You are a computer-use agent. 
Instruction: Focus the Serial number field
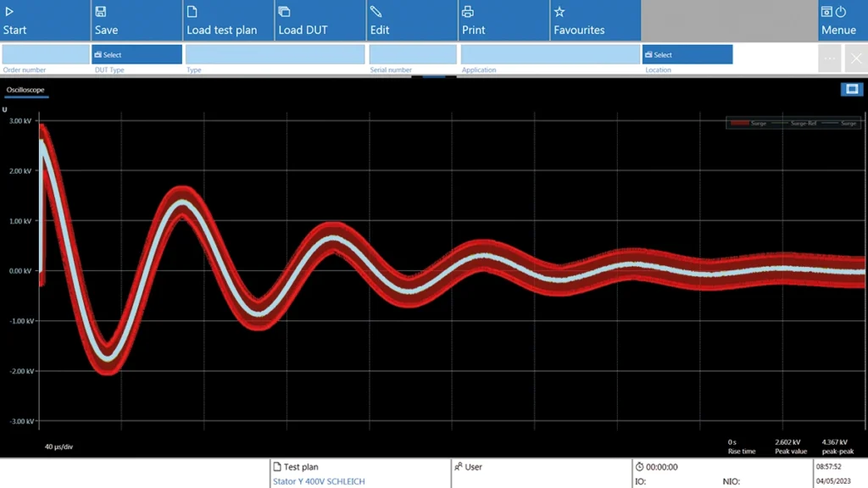(413, 54)
